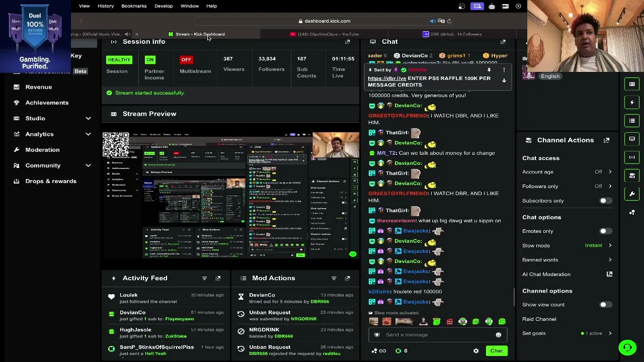Open Slow mode options
This screenshot has width=644, height=362.
pyautogui.click(x=567, y=245)
